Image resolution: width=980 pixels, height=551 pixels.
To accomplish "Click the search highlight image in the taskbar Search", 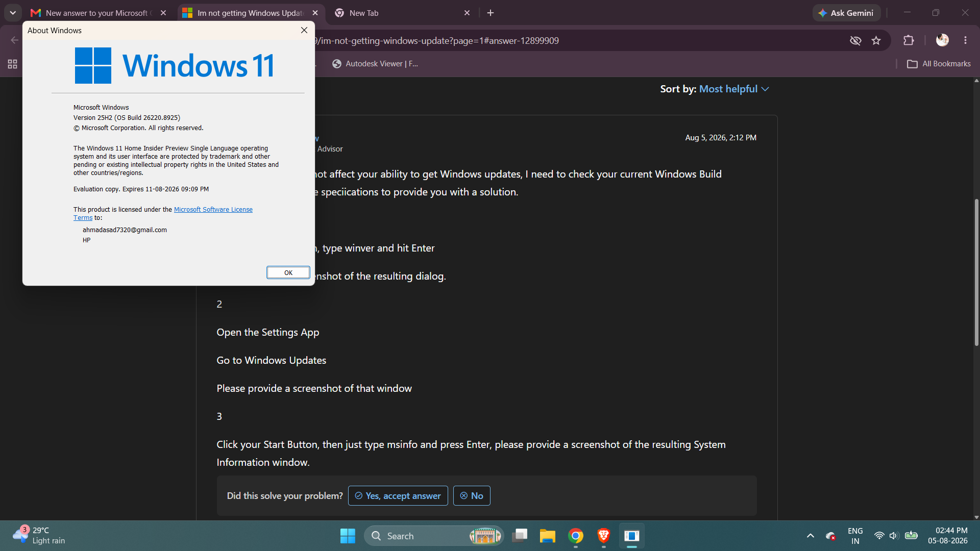I will (x=485, y=536).
